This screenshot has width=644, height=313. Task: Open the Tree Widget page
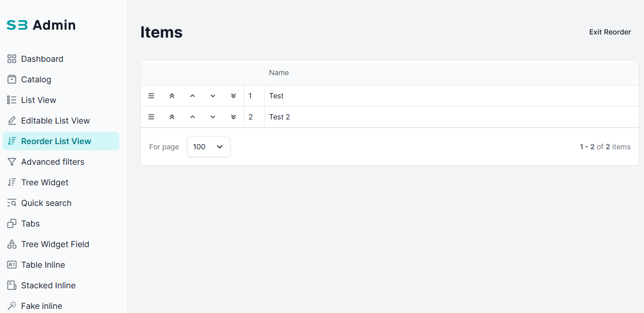61,182
